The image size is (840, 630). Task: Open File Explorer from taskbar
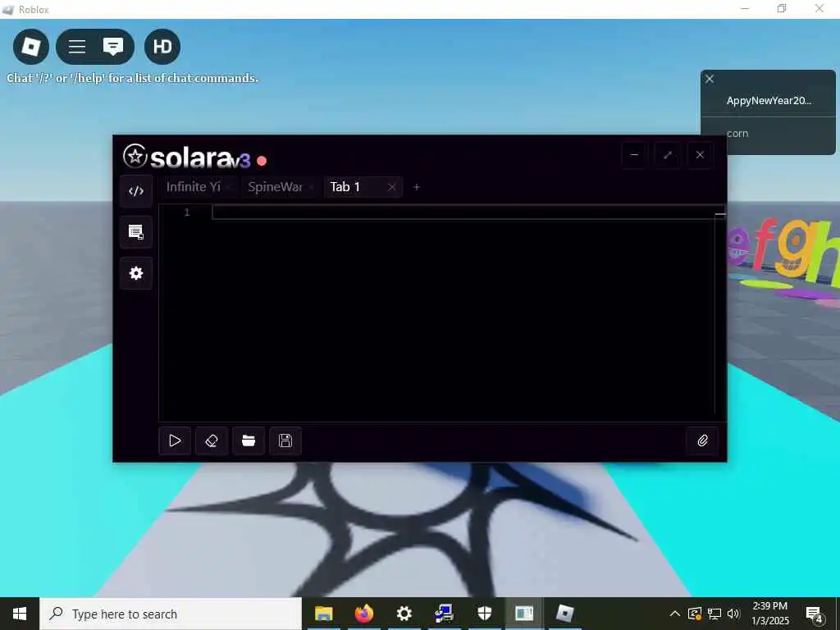(323, 614)
